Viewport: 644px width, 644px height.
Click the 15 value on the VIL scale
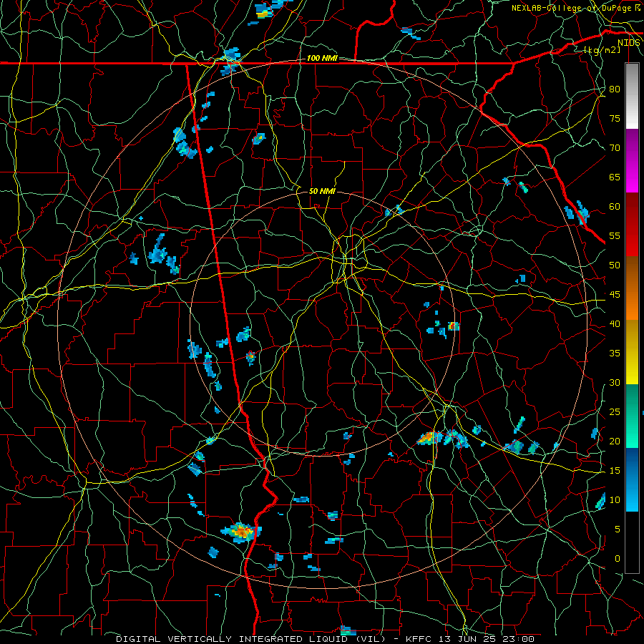615,471
